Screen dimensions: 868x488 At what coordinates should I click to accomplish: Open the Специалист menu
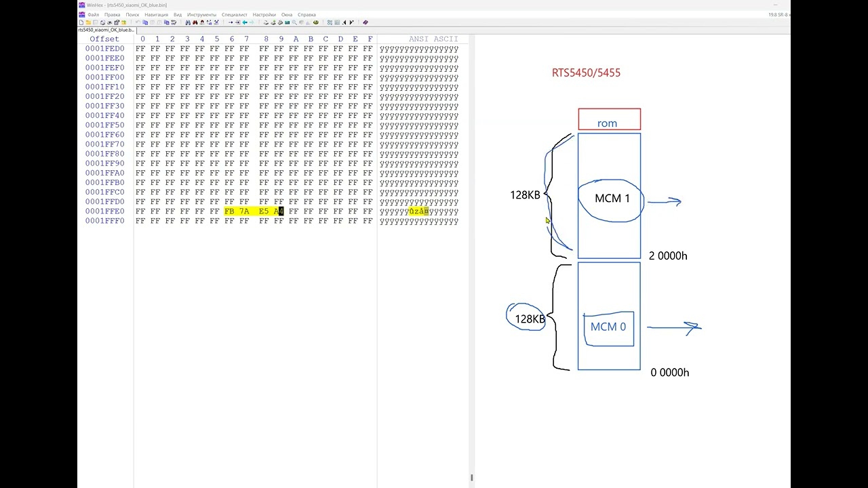tap(235, 14)
